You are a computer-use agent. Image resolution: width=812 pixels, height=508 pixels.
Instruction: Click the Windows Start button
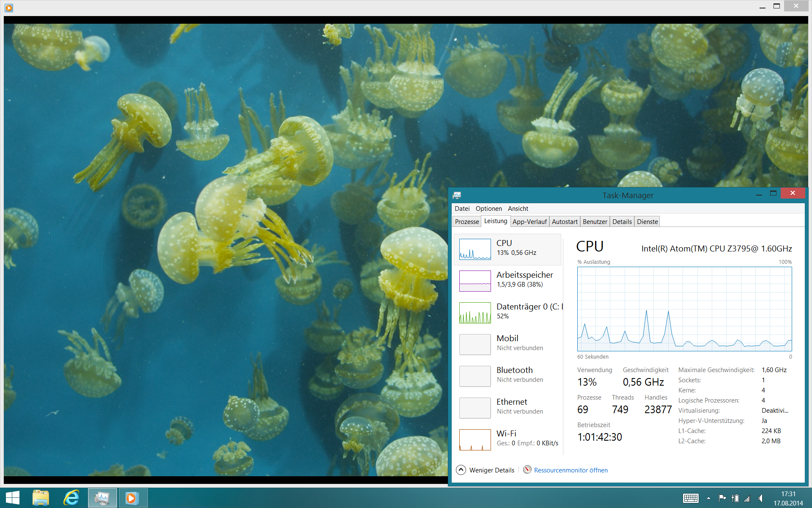13,498
